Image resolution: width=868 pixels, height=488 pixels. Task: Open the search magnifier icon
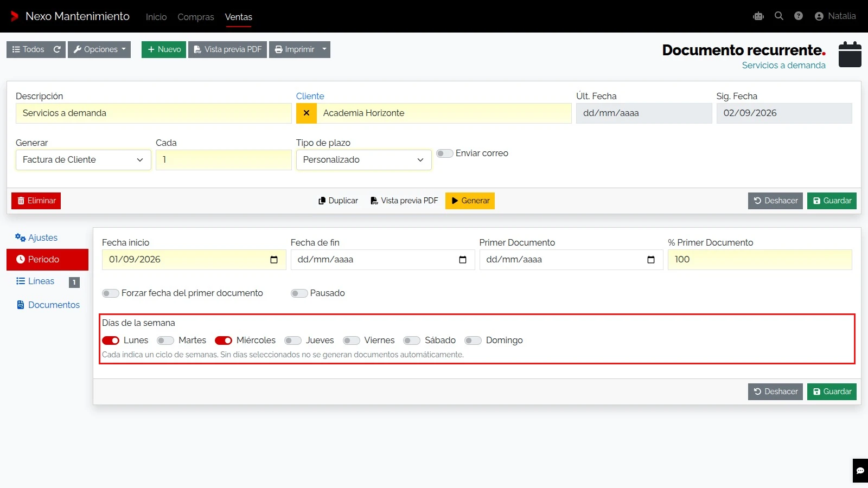779,16
